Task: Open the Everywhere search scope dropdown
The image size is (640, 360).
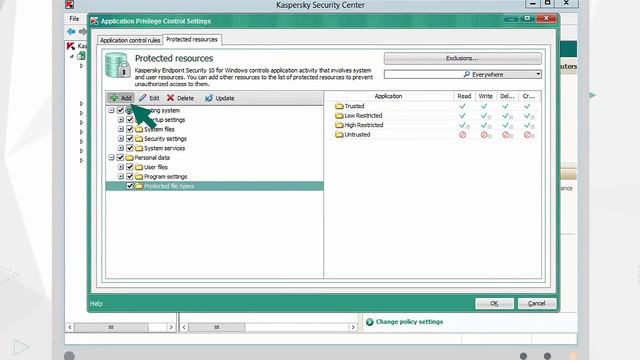Action: pos(538,74)
